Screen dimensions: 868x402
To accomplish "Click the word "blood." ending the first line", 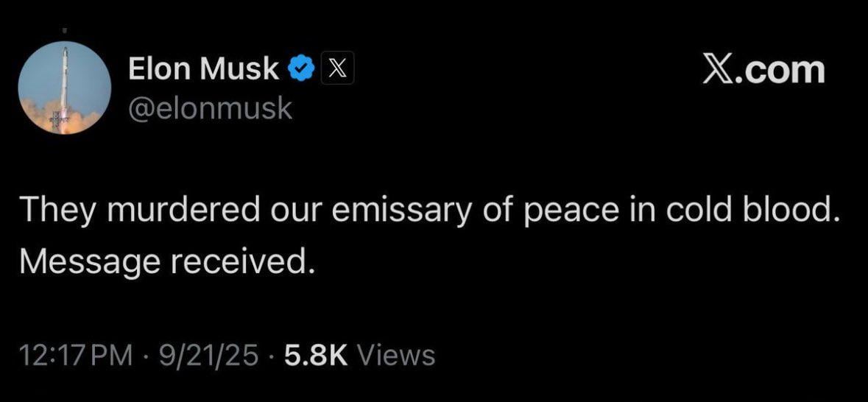I will [x=791, y=211].
